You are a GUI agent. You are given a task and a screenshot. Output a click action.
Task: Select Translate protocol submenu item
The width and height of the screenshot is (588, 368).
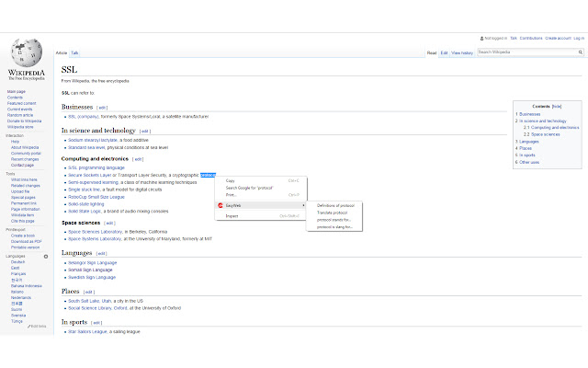(332, 213)
